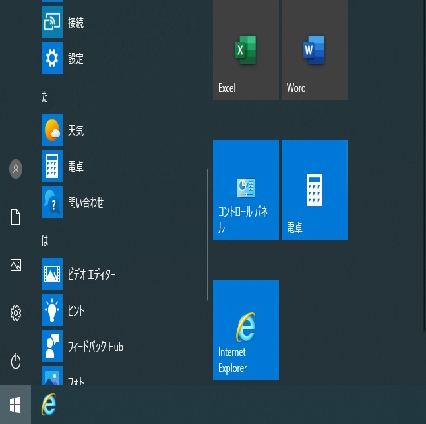The width and height of the screenshot is (426, 424).
Task: Click the Windows Start button
Action: [x=15, y=404]
